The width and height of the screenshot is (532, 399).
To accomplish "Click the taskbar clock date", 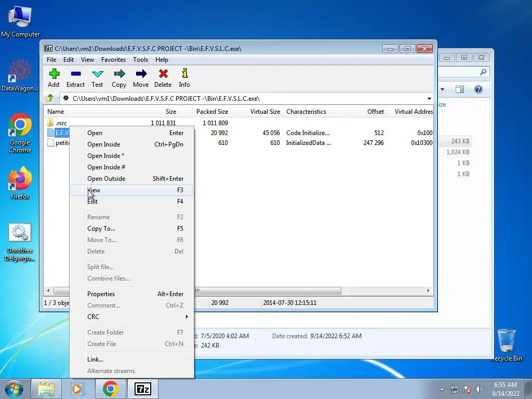I will pyautogui.click(x=506, y=394).
